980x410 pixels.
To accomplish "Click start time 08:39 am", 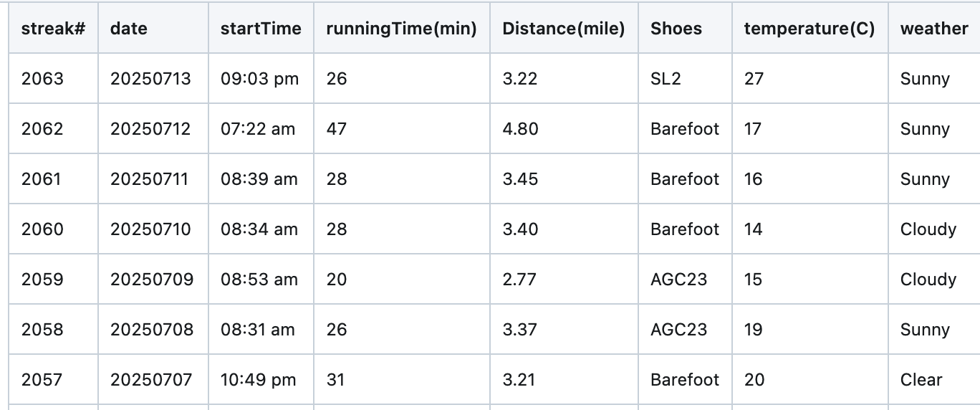I will coord(259,179).
